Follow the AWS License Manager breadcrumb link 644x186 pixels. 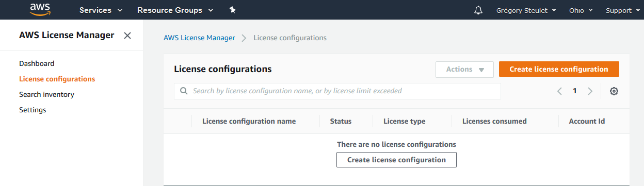coord(199,38)
